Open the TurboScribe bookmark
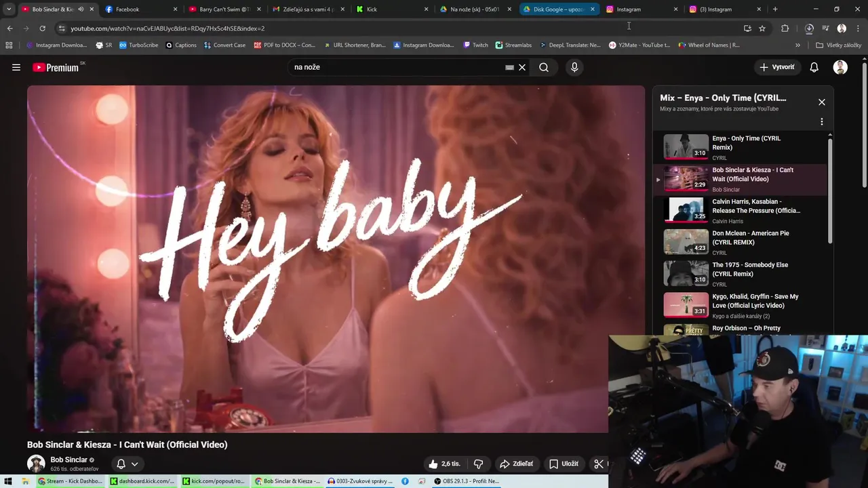 (x=138, y=45)
